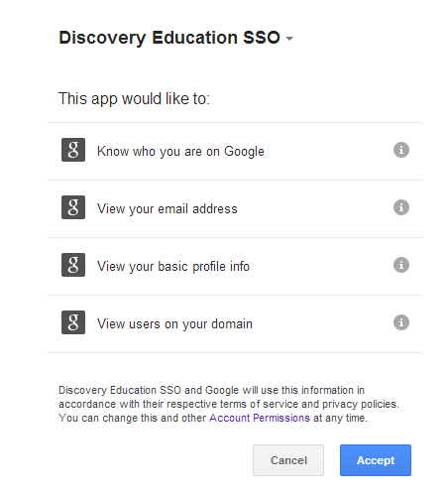Viewport: 448px width, 497px height.
Task: Click the 'This app would like to:' heading
Action: tap(134, 98)
